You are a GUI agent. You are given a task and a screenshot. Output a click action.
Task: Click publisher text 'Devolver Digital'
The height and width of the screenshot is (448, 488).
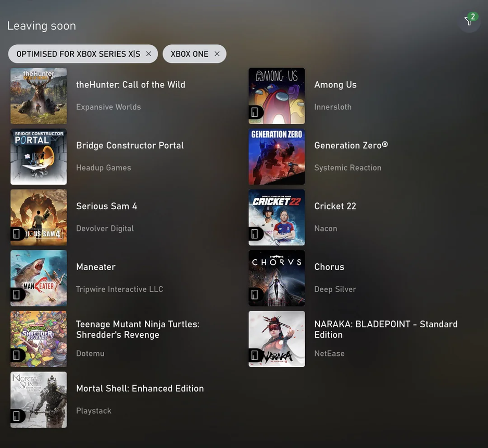tap(105, 228)
